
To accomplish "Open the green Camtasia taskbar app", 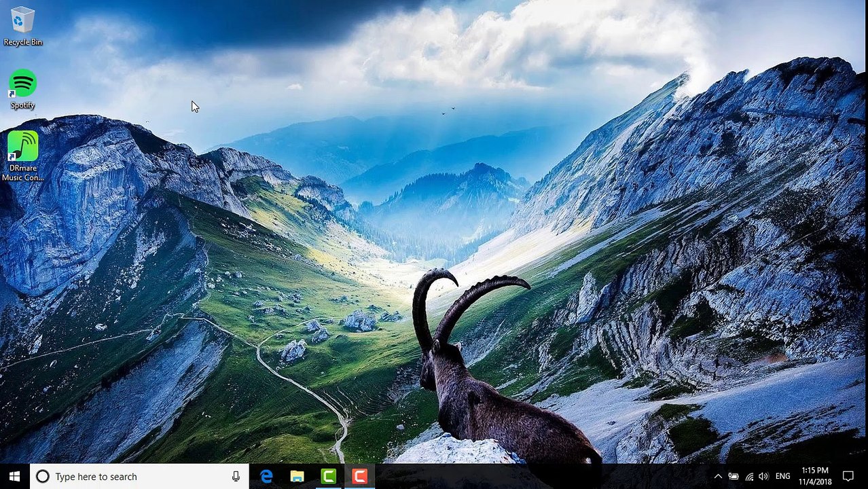I will click(328, 477).
